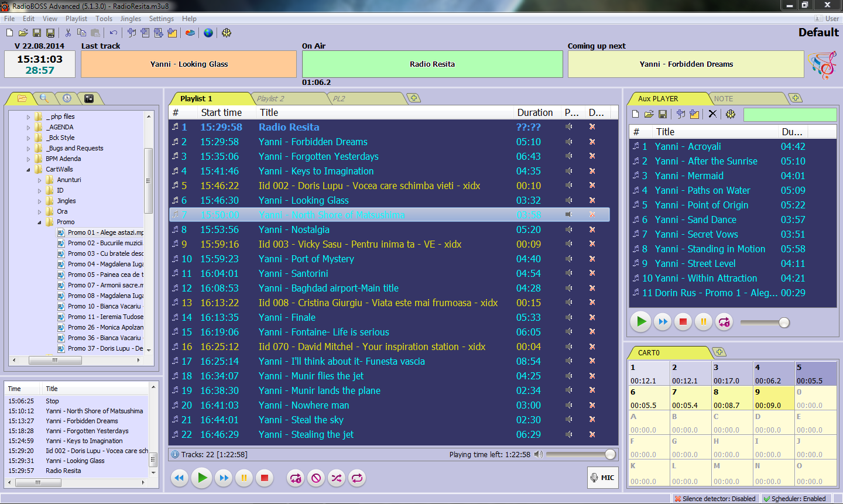The width and height of the screenshot is (843, 504).
Task: Toggle the stop-after-track (no entry) button
Action: (316, 478)
